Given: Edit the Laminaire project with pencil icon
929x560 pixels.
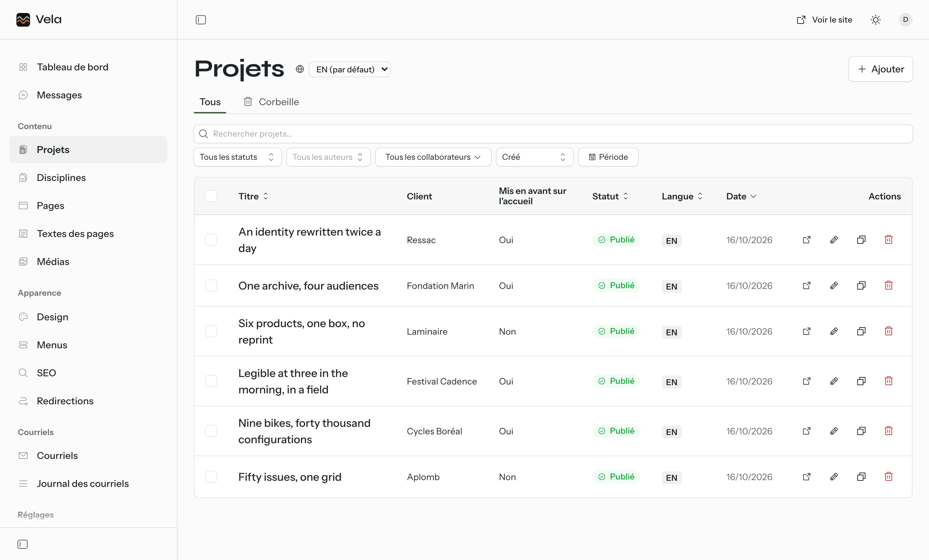Looking at the screenshot, I should coord(834,332).
